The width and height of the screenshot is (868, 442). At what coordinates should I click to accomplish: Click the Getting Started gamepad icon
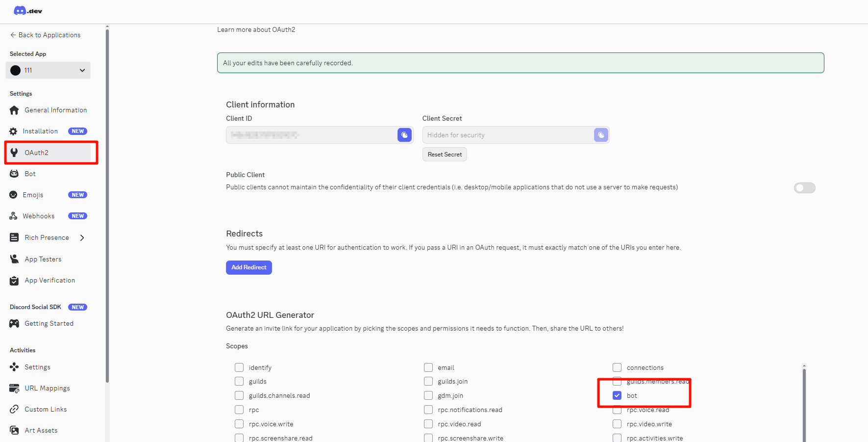(x=14, y=323)
